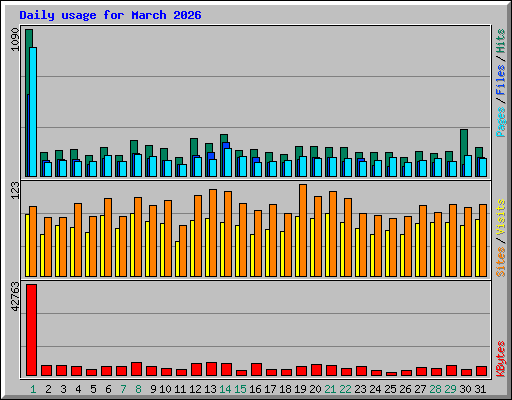Click the tall red KBytes bar for day 1
Screen dimensions: 512x400
coord(32,330)
